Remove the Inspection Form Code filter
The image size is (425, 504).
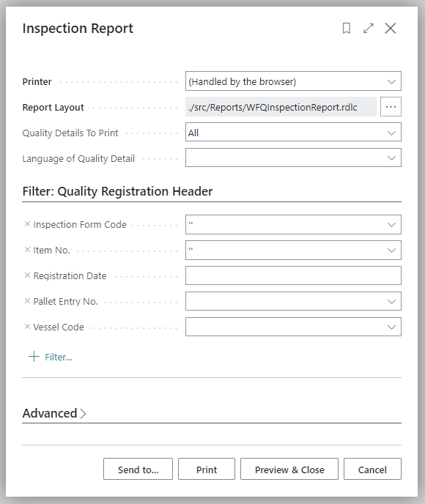click(27, 224)
